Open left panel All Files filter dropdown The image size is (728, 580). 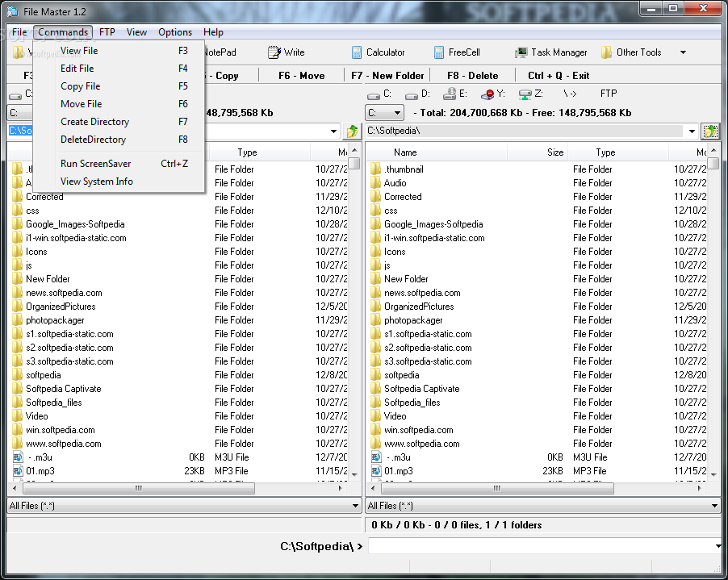coord(355,506)
